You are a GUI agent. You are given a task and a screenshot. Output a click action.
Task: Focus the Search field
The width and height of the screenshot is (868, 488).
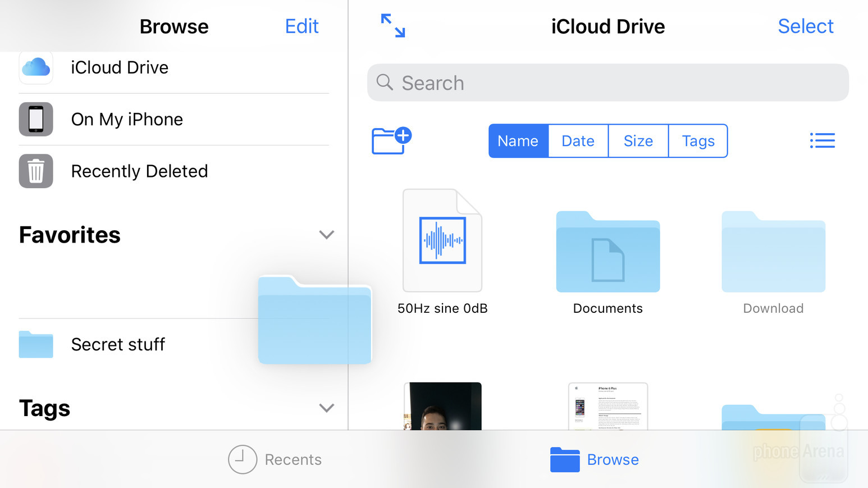click(x=607, y=83)
